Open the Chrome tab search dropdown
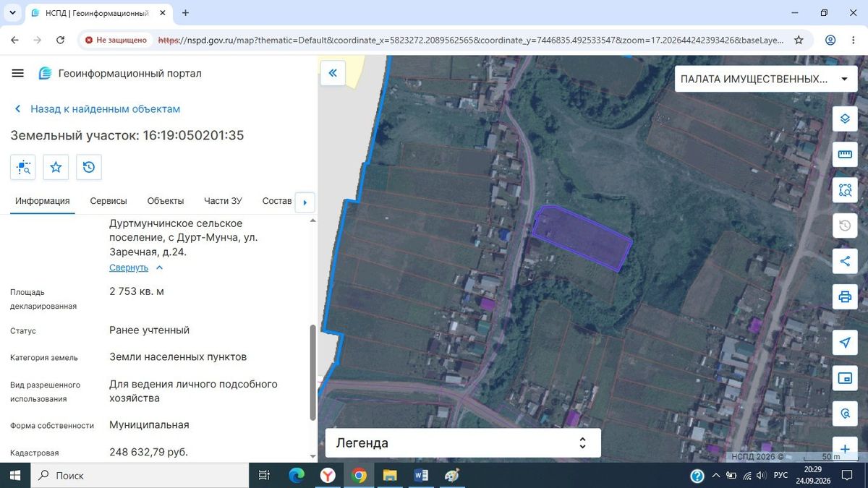 coord(13,13)
